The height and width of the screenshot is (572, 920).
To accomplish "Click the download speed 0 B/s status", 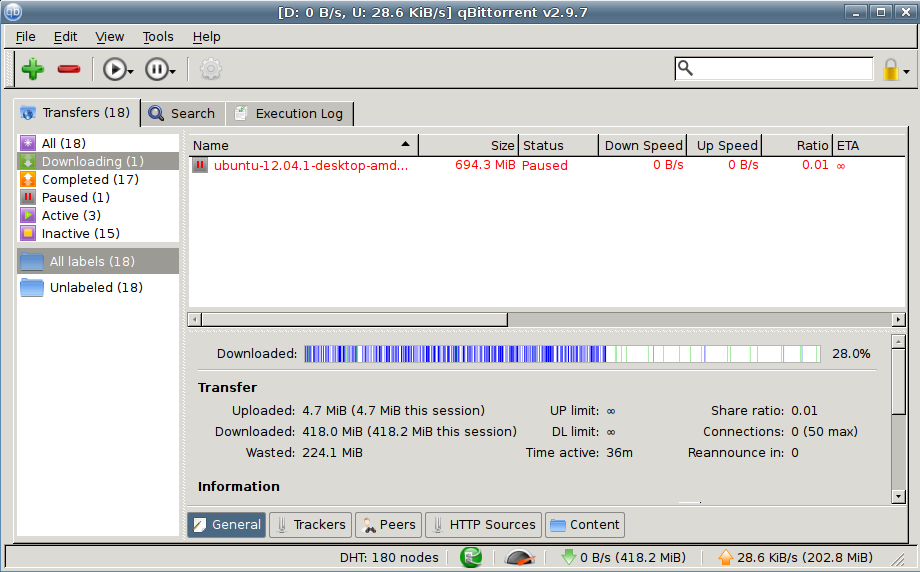I will coord(624,557).
